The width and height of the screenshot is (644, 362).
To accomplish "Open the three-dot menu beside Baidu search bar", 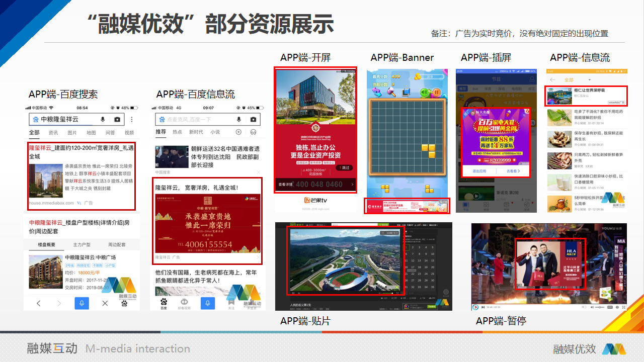I will 132,119.
